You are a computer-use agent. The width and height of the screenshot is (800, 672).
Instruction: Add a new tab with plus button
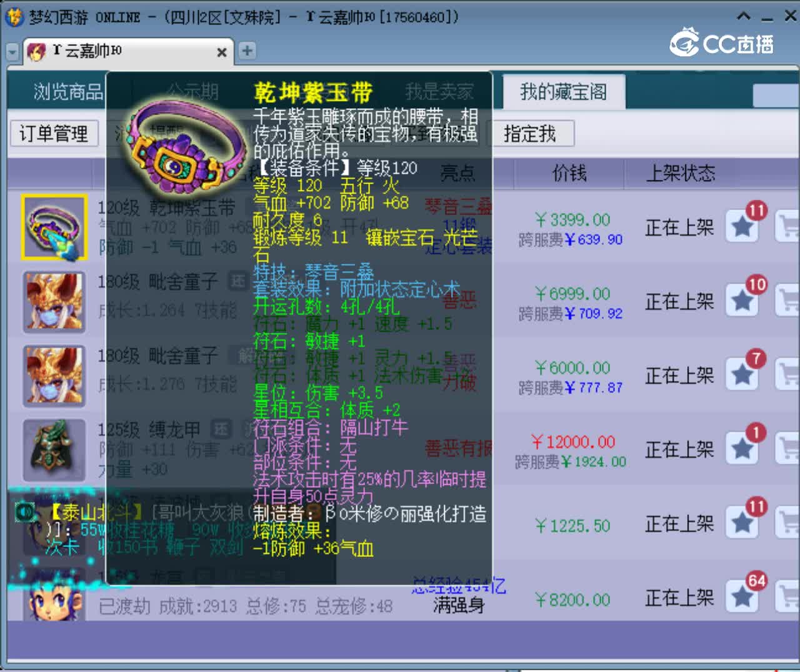point(247,51)
